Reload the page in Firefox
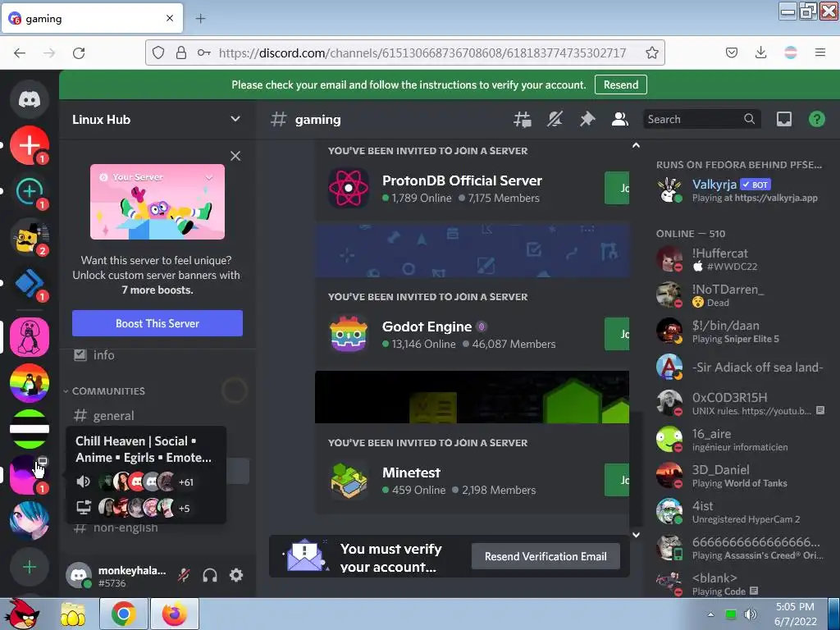This screenshot has height=630, width=840. coord(79,52)
